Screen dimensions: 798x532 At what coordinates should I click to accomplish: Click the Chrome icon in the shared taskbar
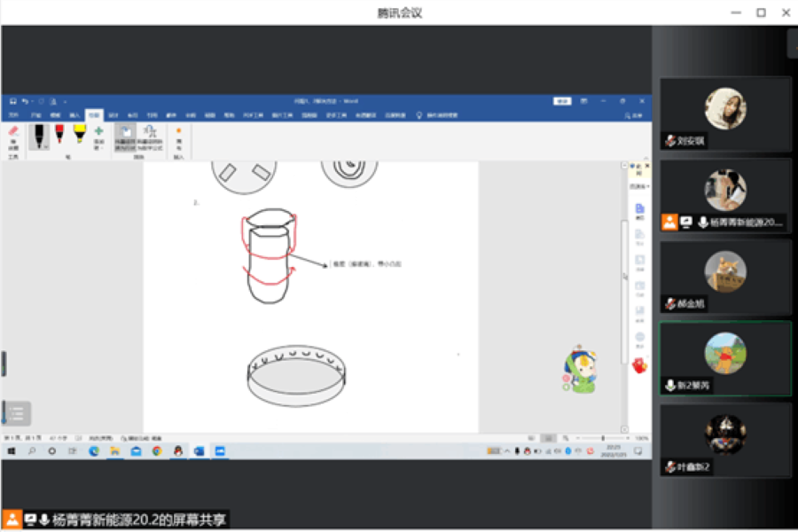(x=157, y=451)
